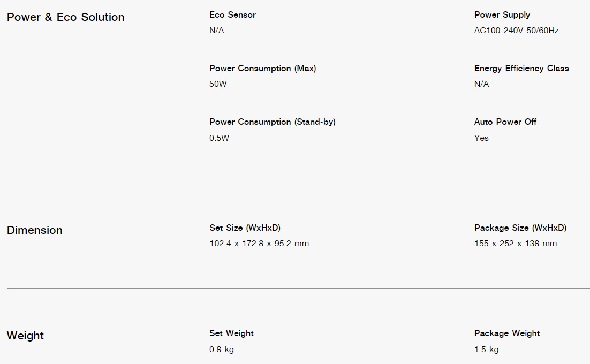Click the AC100-240V 50/60Hz value
Viewport: 590px width, 364px height.
point(516,31)
